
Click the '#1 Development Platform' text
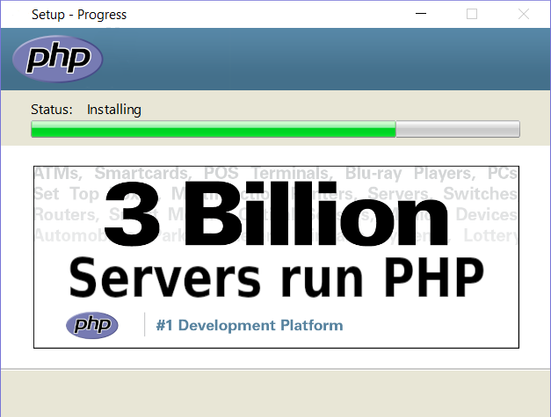click(249, 325)
